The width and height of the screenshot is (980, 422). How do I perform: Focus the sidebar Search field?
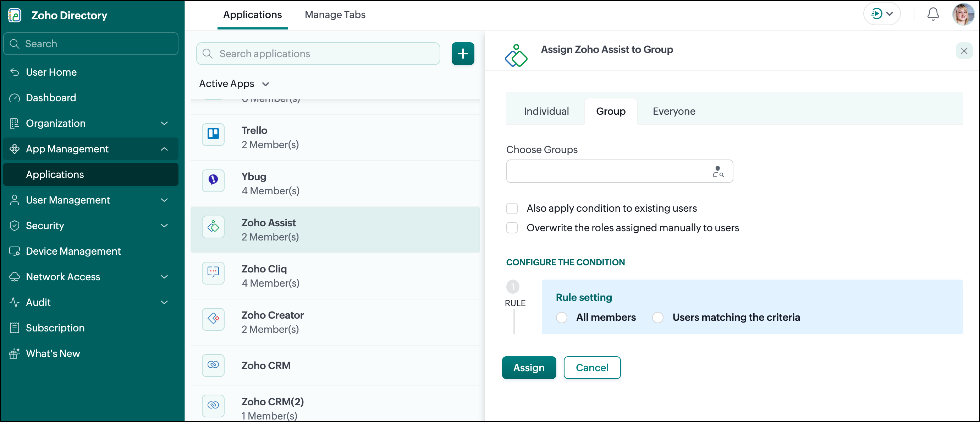90,44
